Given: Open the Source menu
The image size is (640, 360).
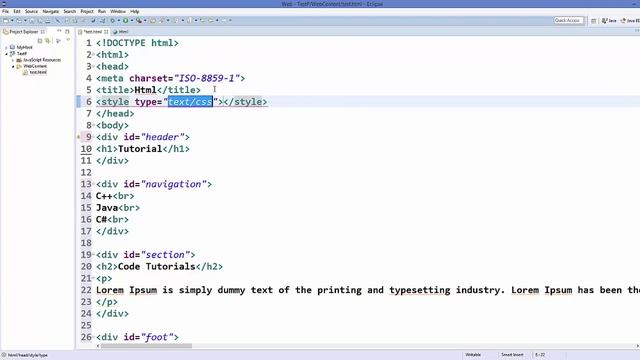Looking at the screenshot, I should tap(31, 11).
